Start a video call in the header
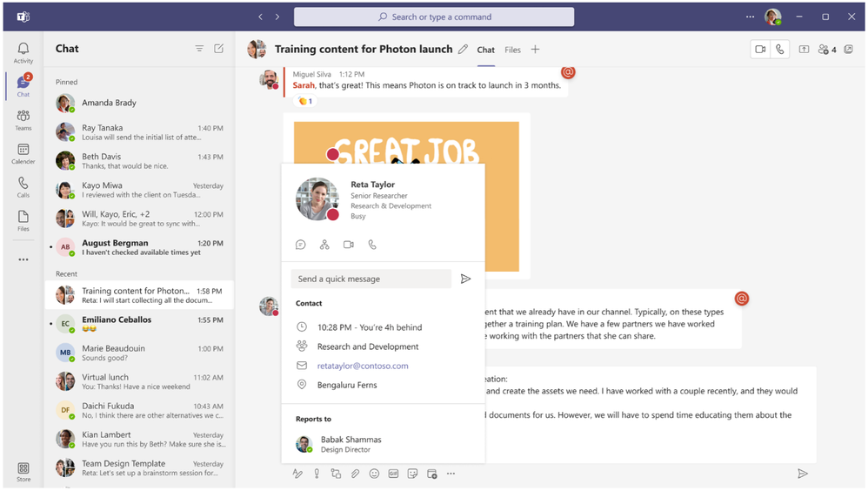Viewport: 868px width, 491px height. [x=761, y=50]
